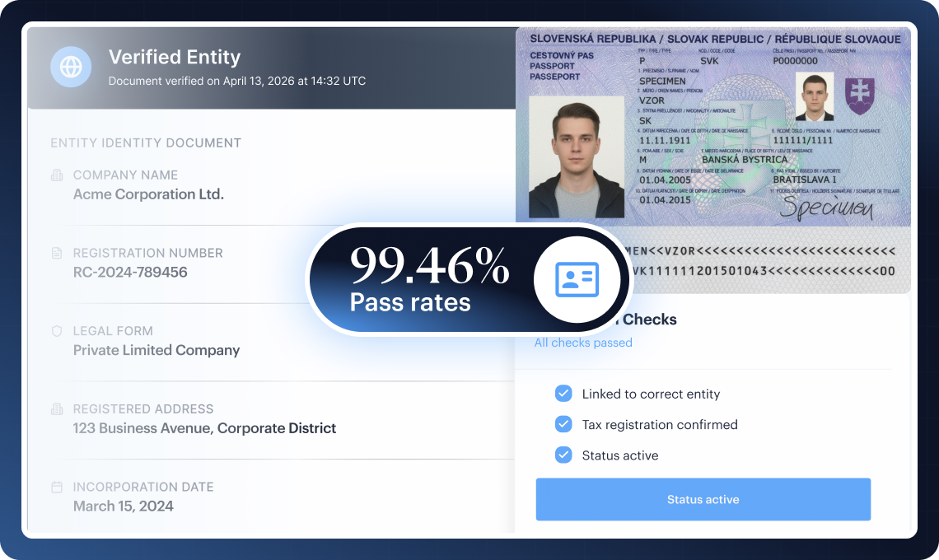This screenshot has height=560, width=939.
Task: Select the RC-2024-789456 registration number
Action: click(130, 272)
